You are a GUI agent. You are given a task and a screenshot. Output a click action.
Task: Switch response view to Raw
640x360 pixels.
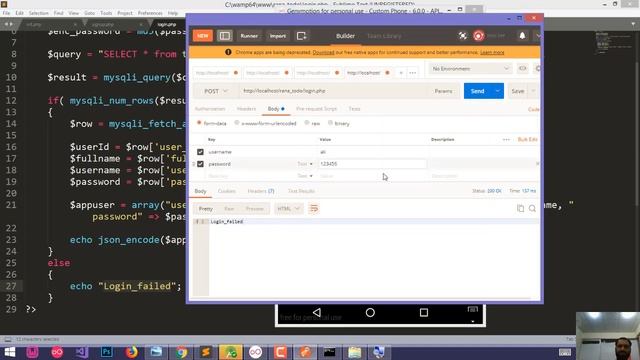[x=229, y=209]
